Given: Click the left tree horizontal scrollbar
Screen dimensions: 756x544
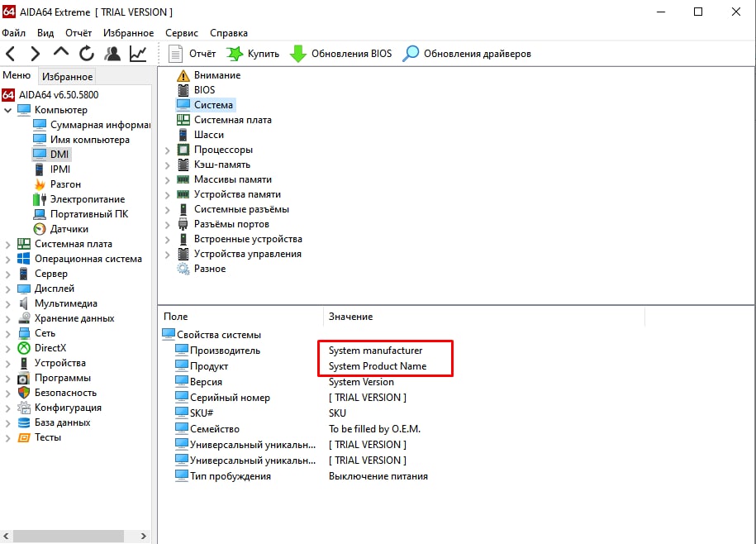Looking at the screenshot, I should point(69,536).
